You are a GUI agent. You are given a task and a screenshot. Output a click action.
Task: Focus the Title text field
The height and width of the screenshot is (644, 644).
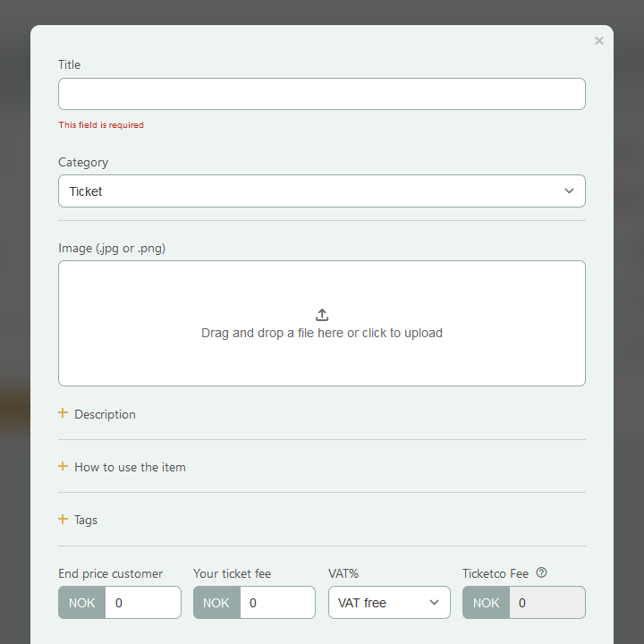322,94
